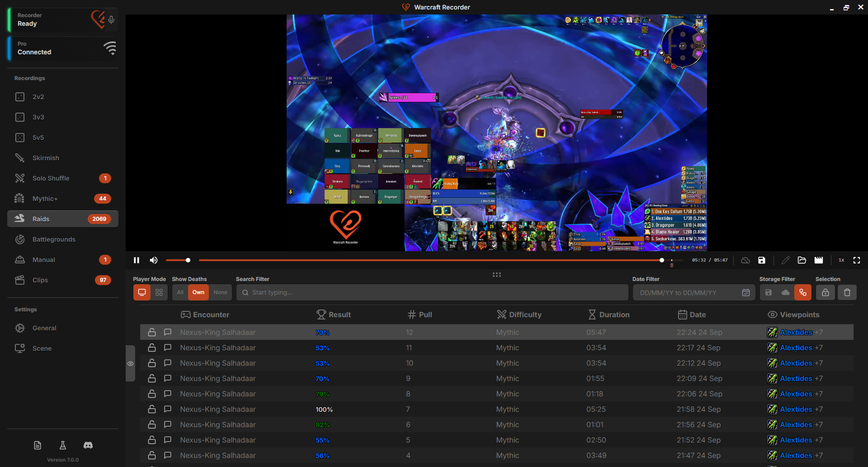Open the calendar date picker
The height and width of the screenshot is (467, 868).
[x=746, y=293]
